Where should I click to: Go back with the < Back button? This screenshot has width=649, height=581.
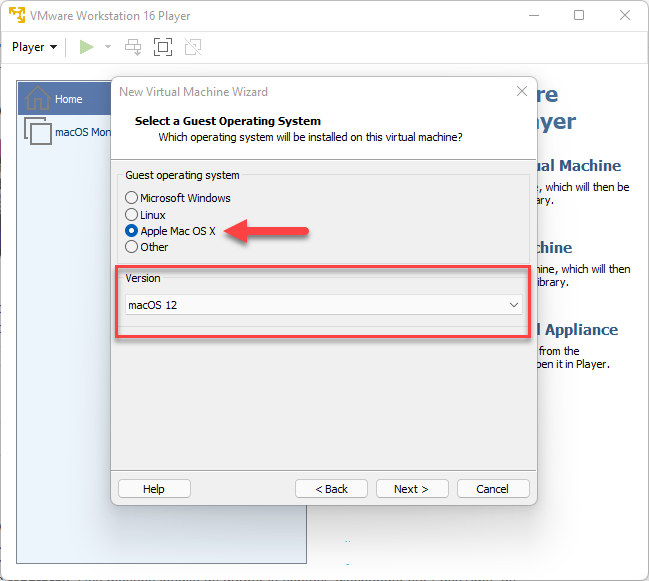331,489
